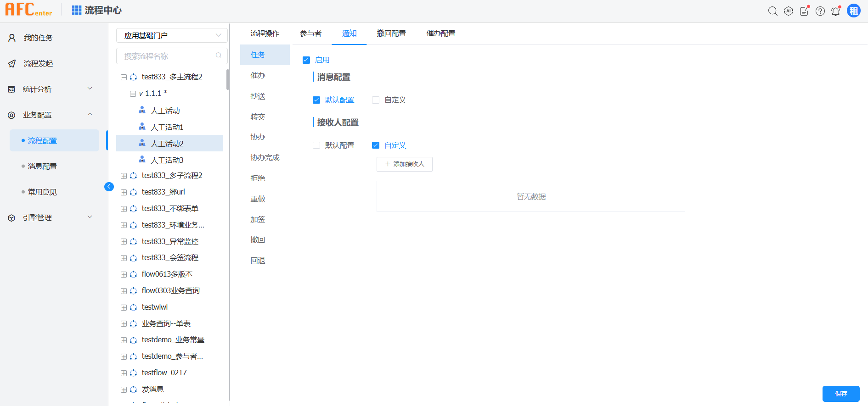Open the AI assistant icon in header
The image size is (868, 406).
click(789, 11)
